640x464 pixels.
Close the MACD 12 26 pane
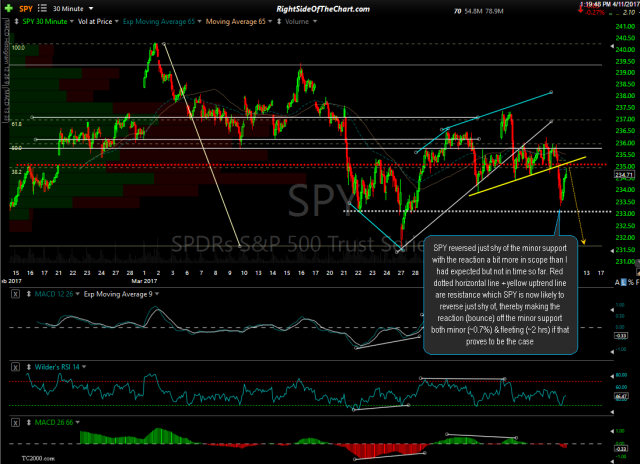tap(15, 294)
